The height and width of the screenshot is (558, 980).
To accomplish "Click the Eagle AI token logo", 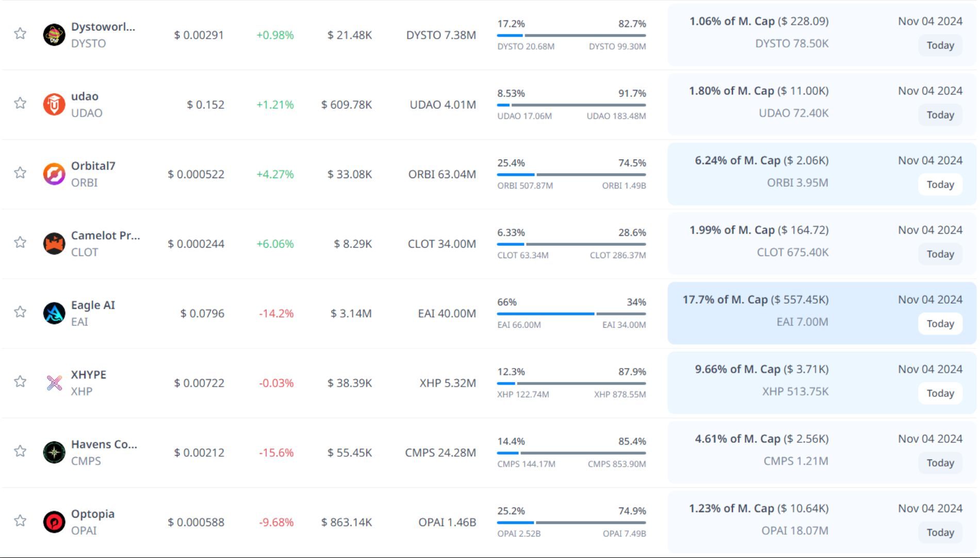I will pyautogui.click(x=54, y=313).
